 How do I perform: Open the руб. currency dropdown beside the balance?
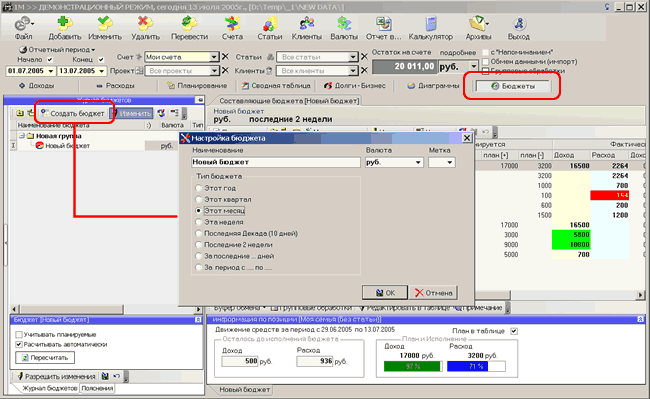coord(473,66)
